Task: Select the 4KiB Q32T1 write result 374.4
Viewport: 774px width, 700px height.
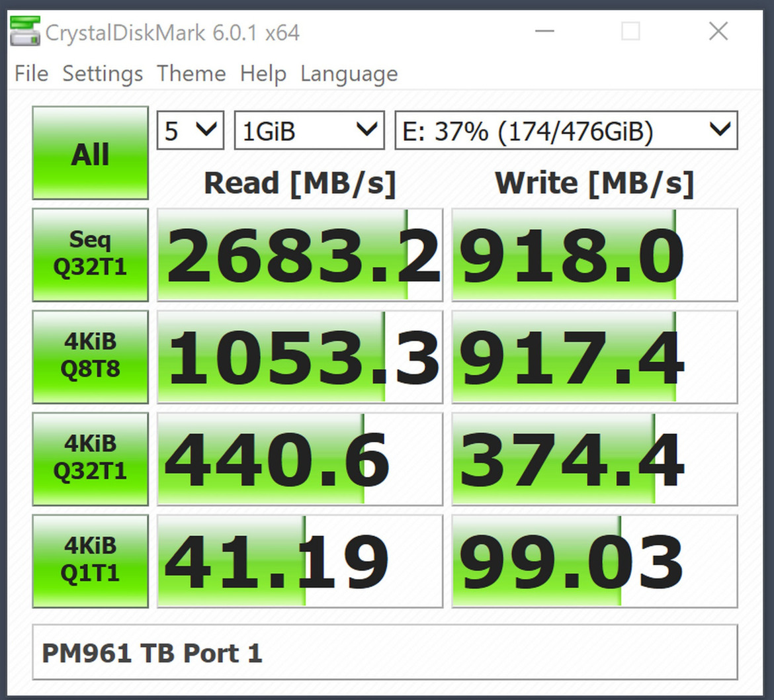Action: [595, 459]
